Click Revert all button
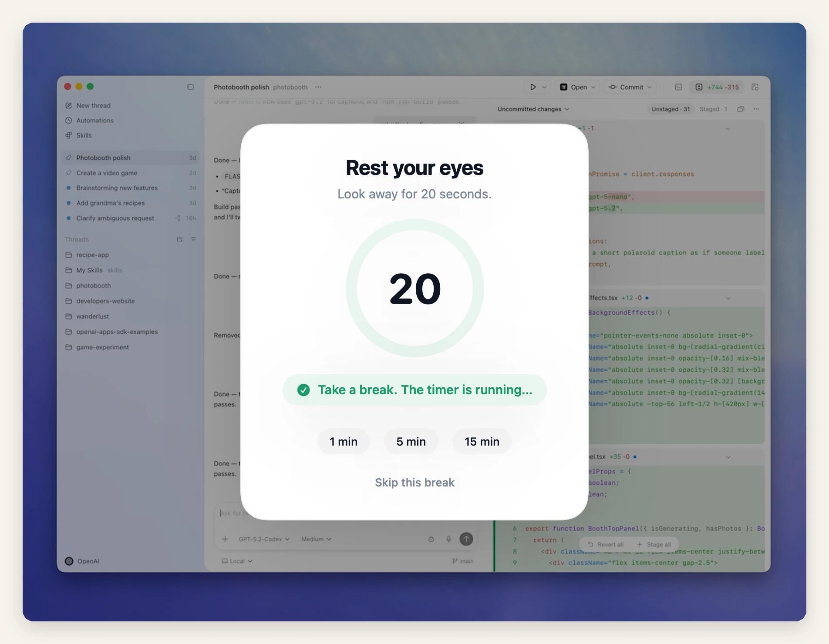 click(x=605, y=544)
